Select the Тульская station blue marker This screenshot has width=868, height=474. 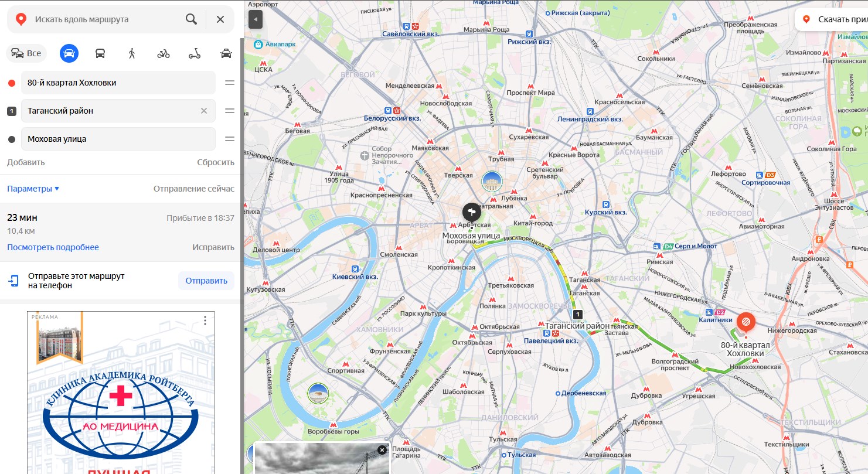pos(504,455)
